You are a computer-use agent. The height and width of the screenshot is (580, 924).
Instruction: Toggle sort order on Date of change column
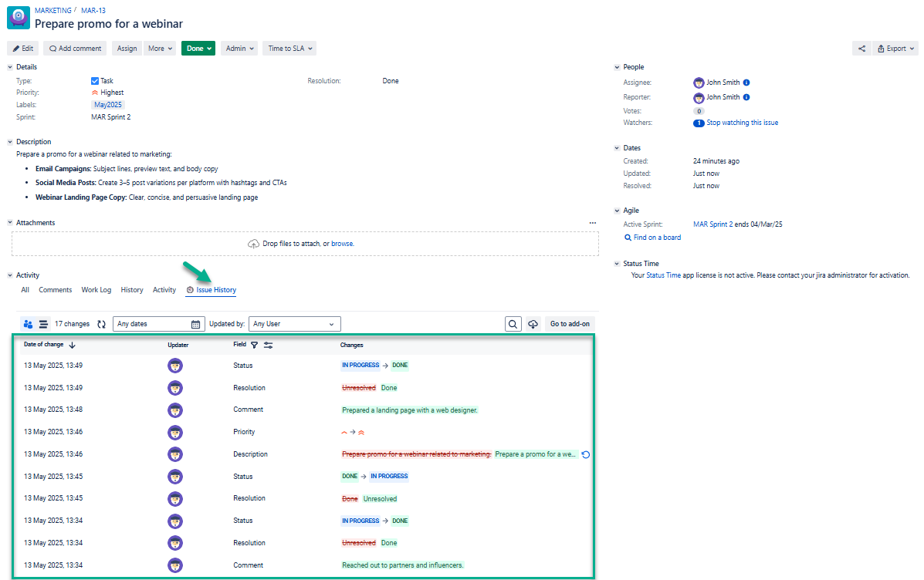pyautogui.click(x=73, y=345)
